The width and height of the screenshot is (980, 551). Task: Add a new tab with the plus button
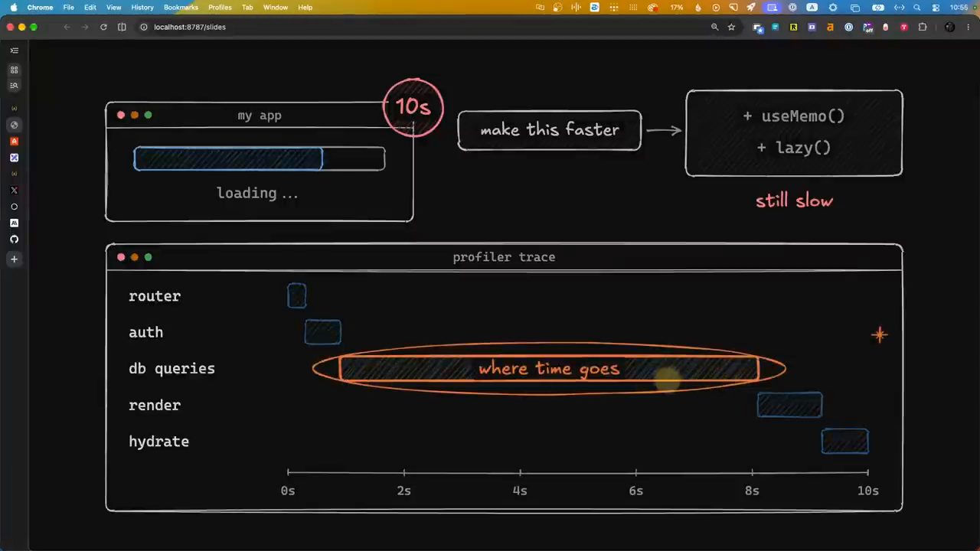(14, 259)
